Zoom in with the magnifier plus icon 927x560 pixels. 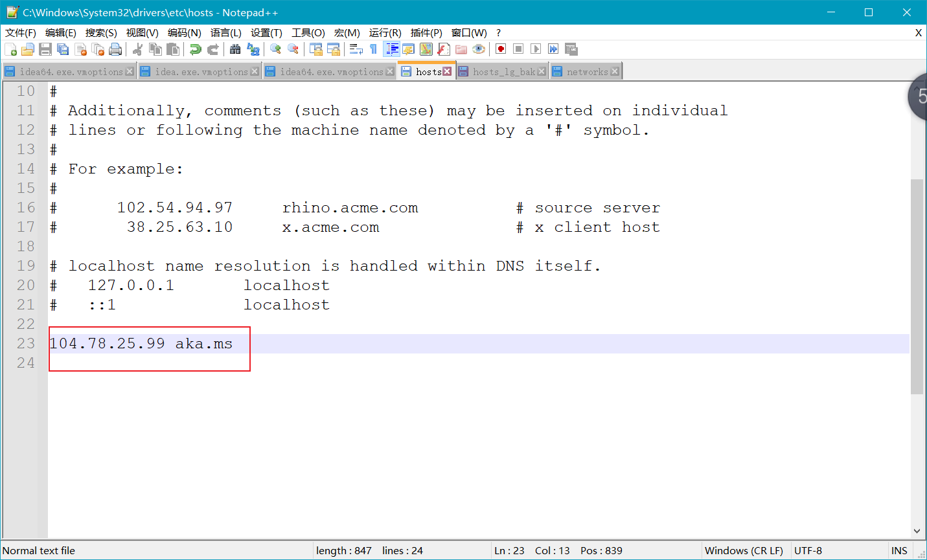coord(275,49)
